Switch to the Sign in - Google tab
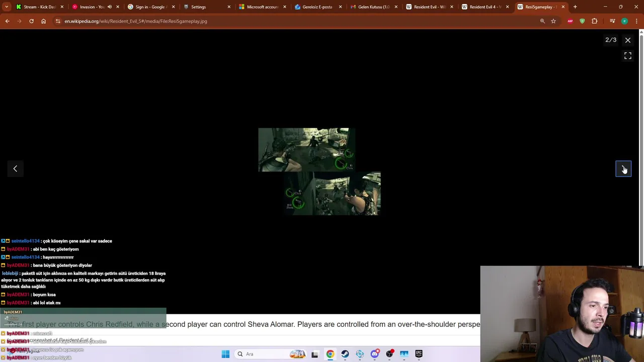 tap(151, 7)
